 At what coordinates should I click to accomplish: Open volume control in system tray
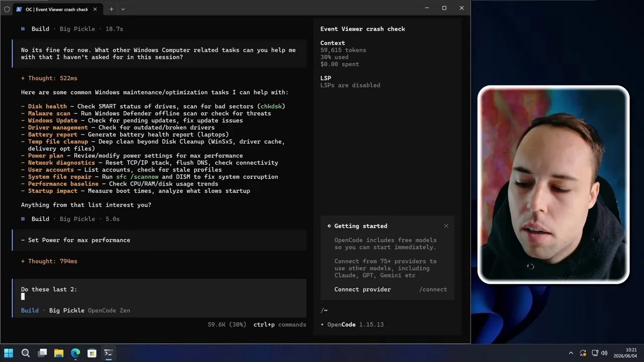604,353
